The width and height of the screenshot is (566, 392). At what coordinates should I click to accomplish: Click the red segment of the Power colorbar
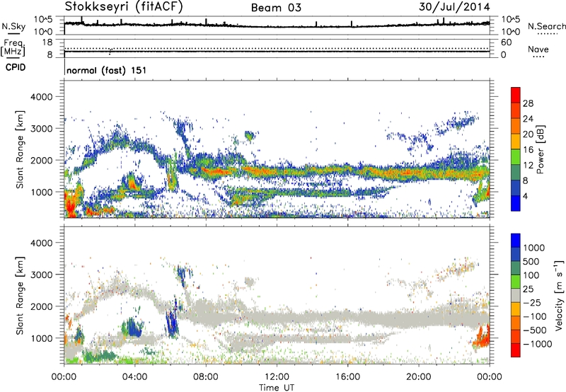516,95
